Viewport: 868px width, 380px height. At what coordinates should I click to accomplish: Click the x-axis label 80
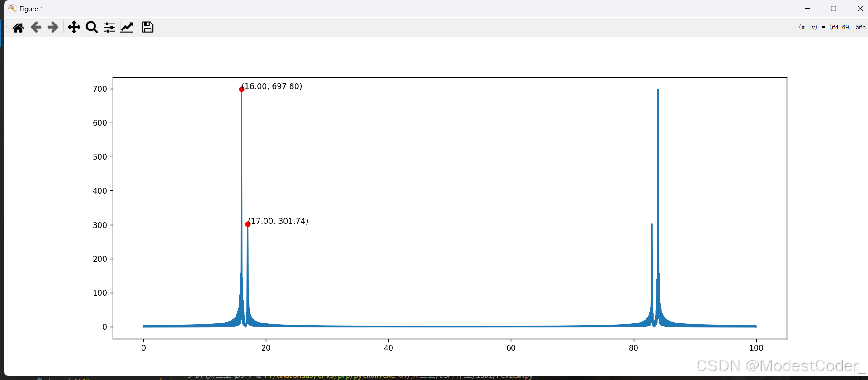[633, 348]
